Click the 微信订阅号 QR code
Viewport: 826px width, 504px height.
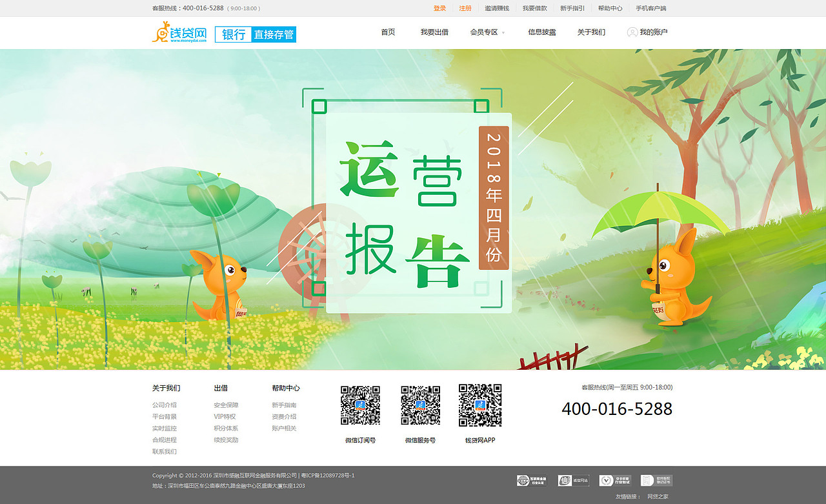[x=360, y=405]
